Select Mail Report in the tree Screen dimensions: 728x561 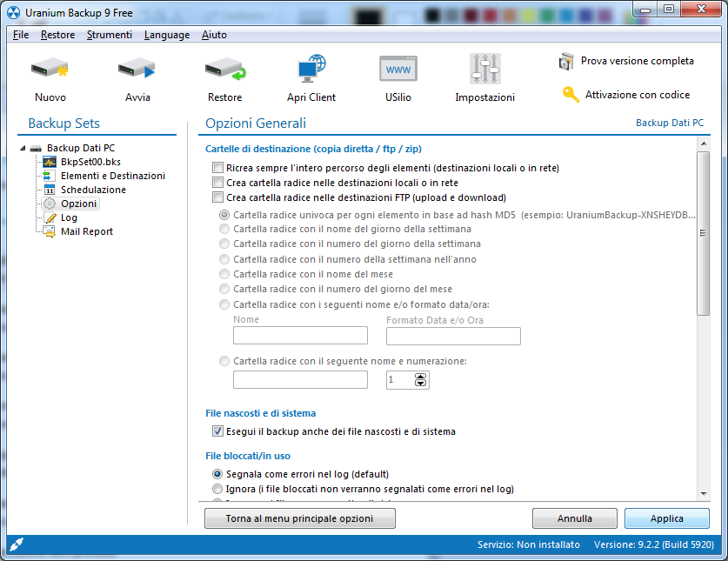pyautogui.click(x=87, y=231)
